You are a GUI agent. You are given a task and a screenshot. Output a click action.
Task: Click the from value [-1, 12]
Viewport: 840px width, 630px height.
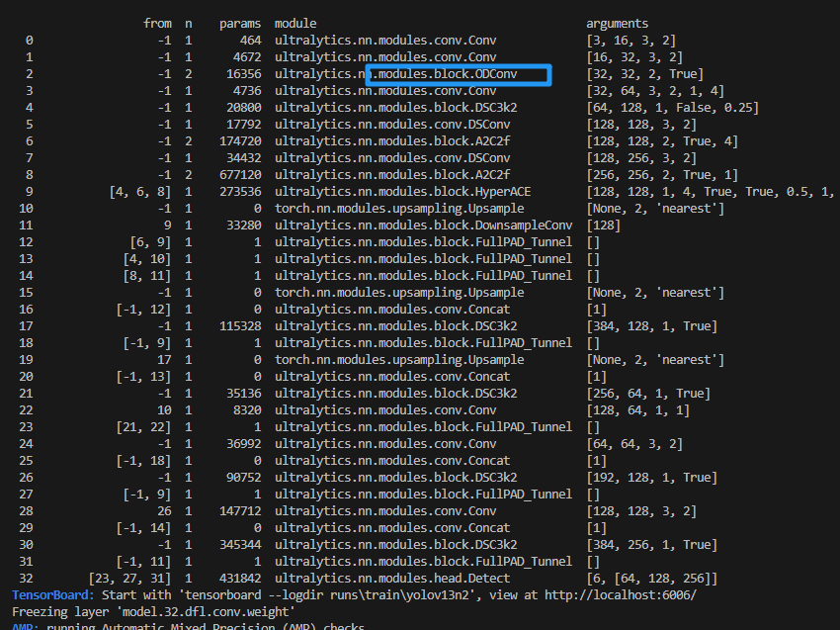(x=144, y=310)
